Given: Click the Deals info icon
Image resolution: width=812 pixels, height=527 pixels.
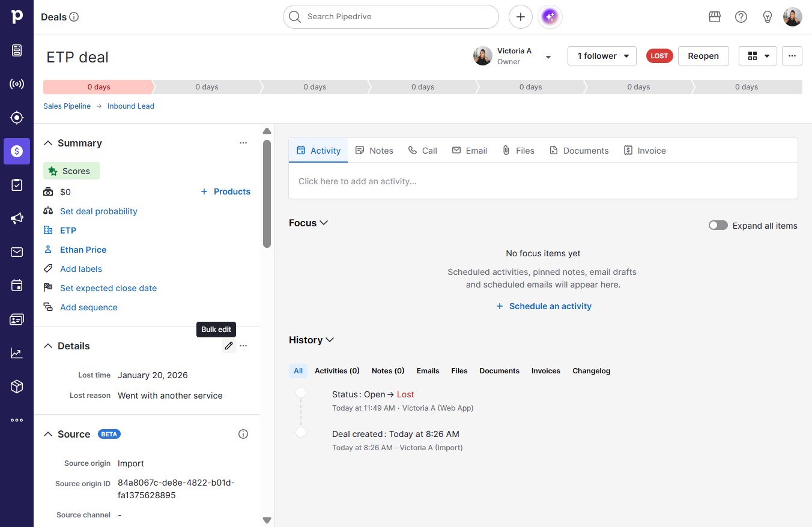Looking at the screenshot, I should tap(74, 17).
